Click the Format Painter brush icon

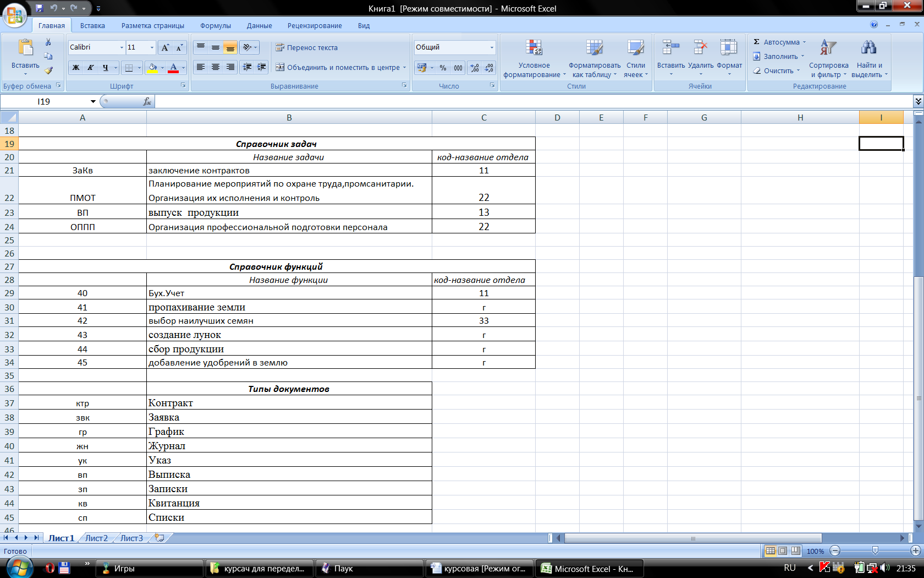pos(48,70)
